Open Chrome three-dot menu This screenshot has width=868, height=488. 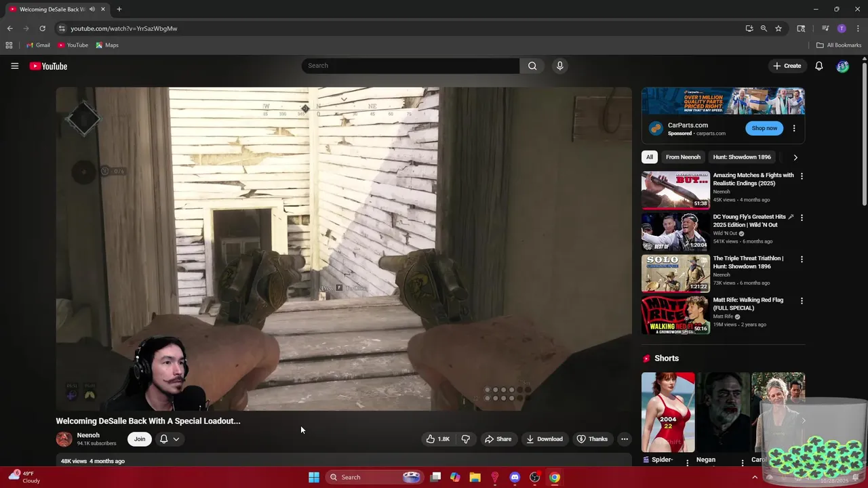coord(858,28)
